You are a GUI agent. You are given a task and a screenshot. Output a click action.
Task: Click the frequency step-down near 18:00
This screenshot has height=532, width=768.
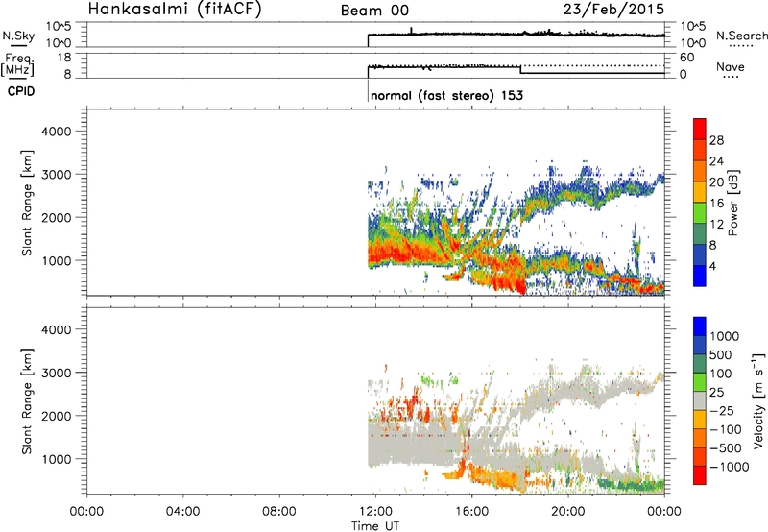(520, 69)
